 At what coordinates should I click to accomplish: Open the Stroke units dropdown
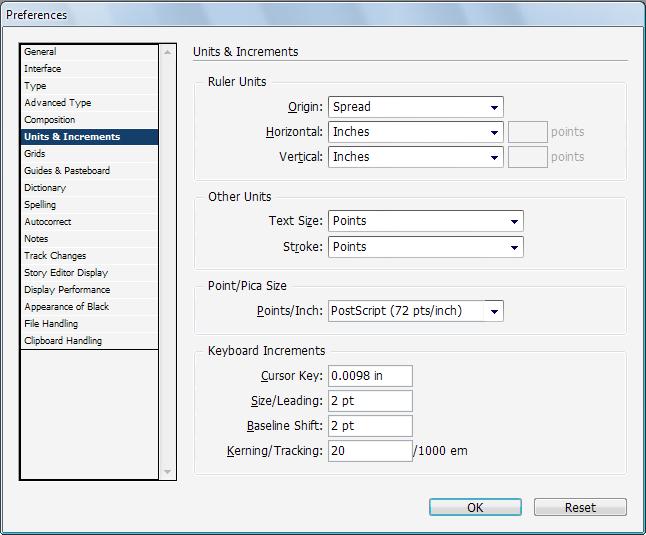pyautogui.click(x=426, y=247)
